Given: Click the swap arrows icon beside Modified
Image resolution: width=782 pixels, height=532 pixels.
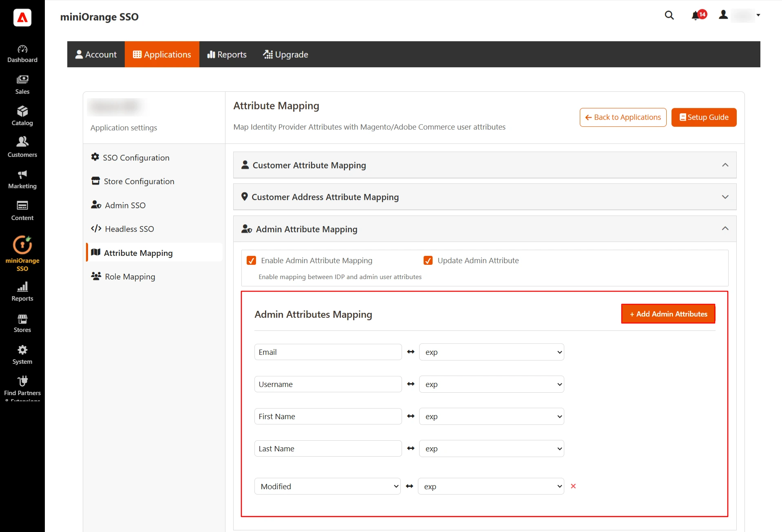Looking at the screenshot, I should click(x=409, y=486).
